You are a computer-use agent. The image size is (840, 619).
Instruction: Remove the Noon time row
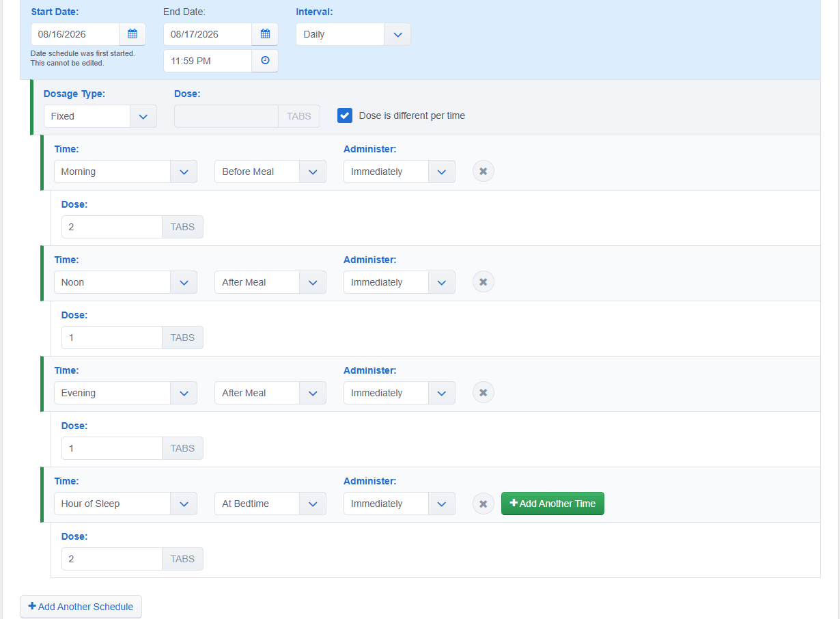click(484, 282)
